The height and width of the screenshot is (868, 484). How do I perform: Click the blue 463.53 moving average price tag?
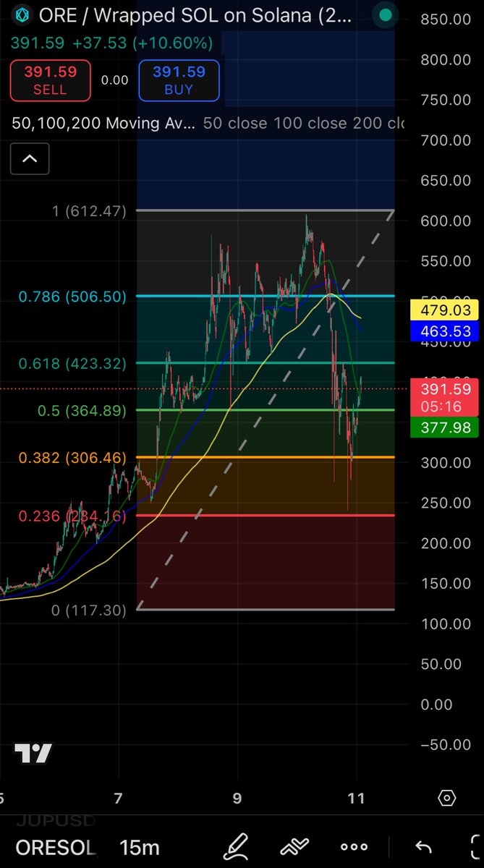pyautogui.click(x=446, y=332)
